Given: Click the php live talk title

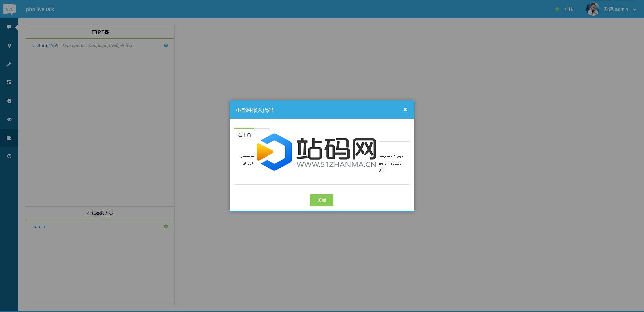Looking at the screenshot, I should tap(40, 9).
